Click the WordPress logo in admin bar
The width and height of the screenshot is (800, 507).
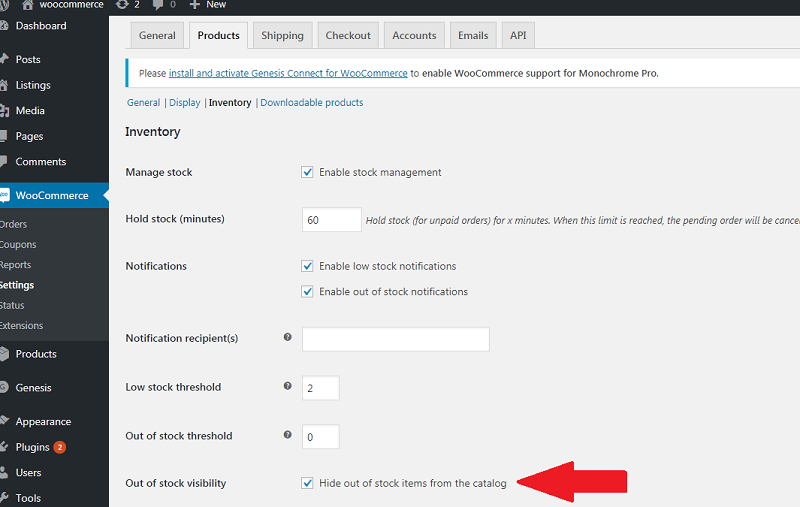(x=4, y=5)
